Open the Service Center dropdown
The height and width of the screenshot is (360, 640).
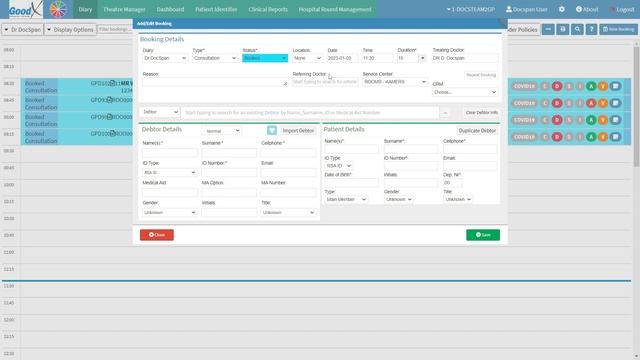(x=395, y=82)
